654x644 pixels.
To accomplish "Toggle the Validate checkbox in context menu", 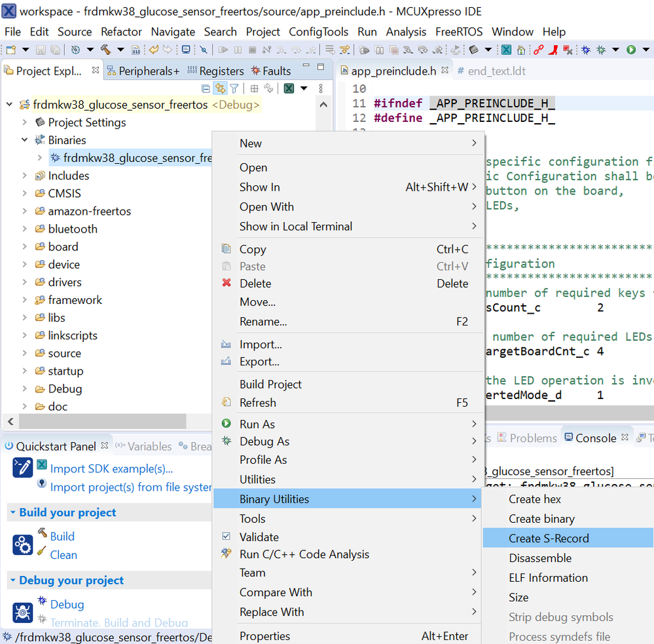I will pyautogui.click(x=226, y=537).
